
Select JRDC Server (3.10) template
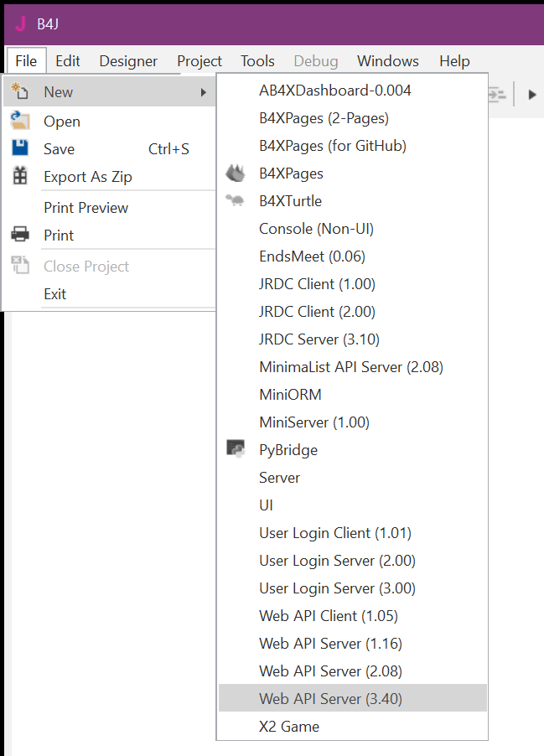tap(353, 339)
